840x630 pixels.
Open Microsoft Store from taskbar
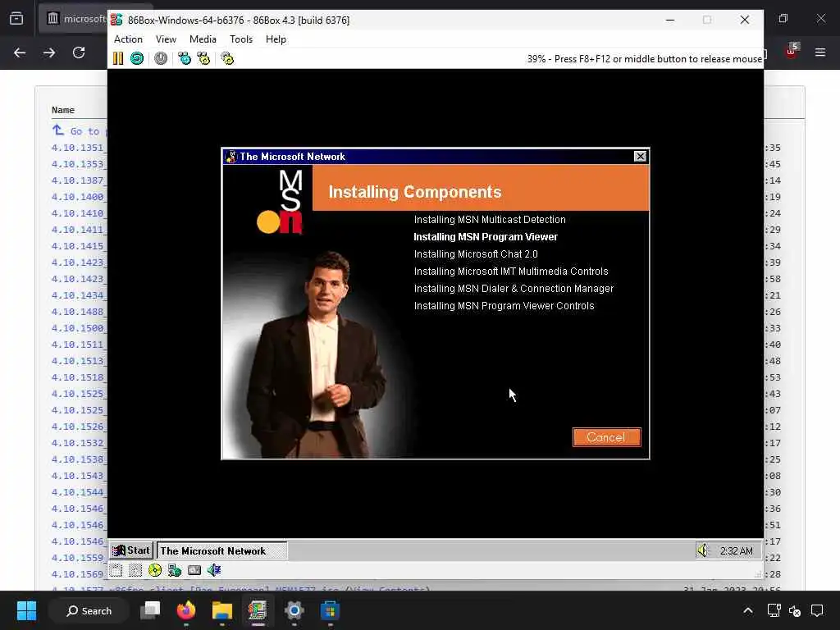point(330,610)
